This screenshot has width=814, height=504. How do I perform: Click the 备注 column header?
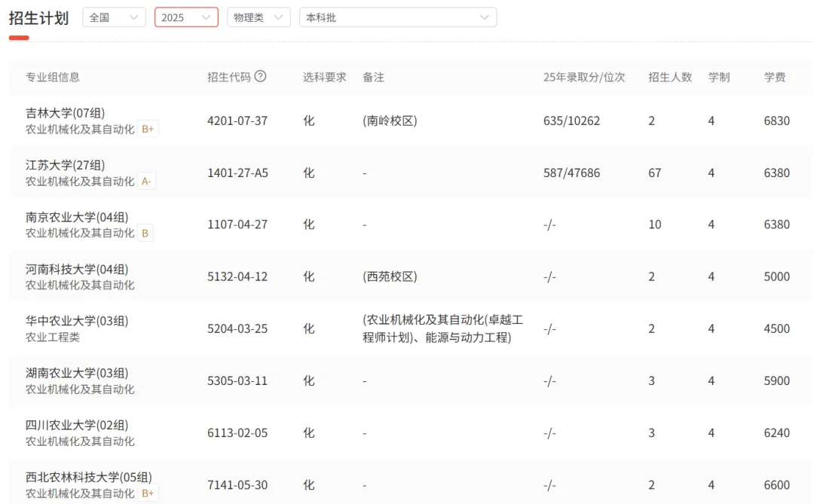(x=373, y=78)
